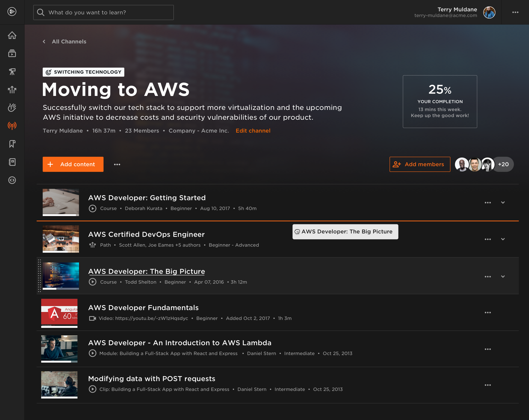The image size is (529, 420).
Task: Click the 23 Members text
Action: click(142, 131)
